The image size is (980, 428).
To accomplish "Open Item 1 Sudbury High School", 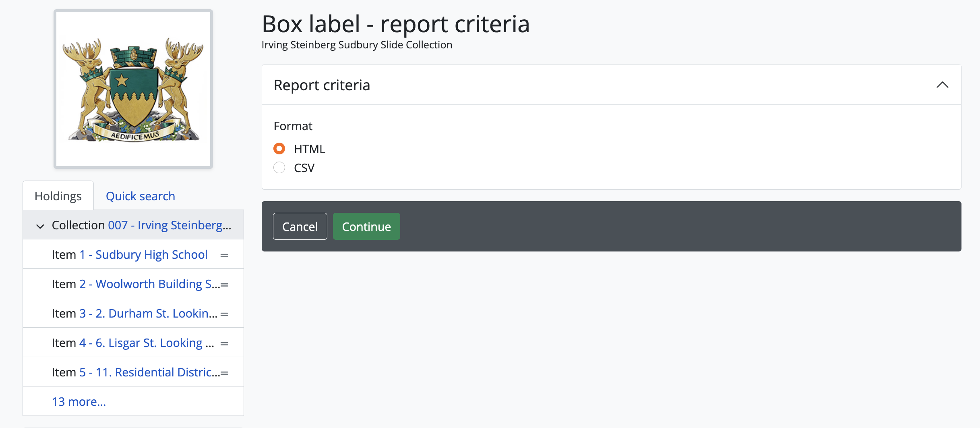I will tap(151, 255).
